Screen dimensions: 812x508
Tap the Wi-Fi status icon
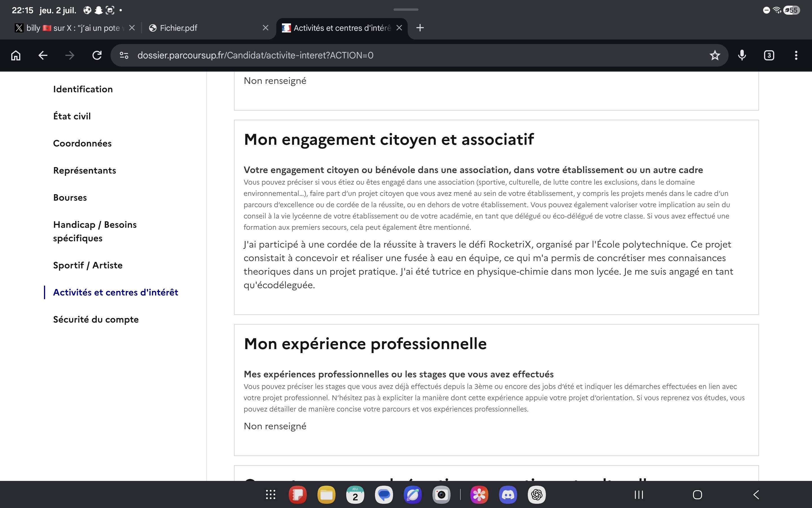(777, 10)
